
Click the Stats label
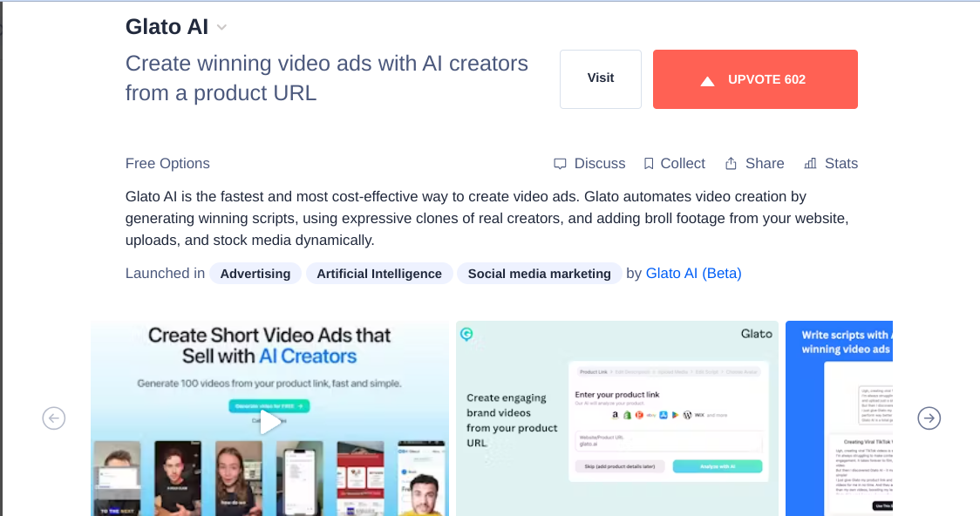[x=841, y=164]
